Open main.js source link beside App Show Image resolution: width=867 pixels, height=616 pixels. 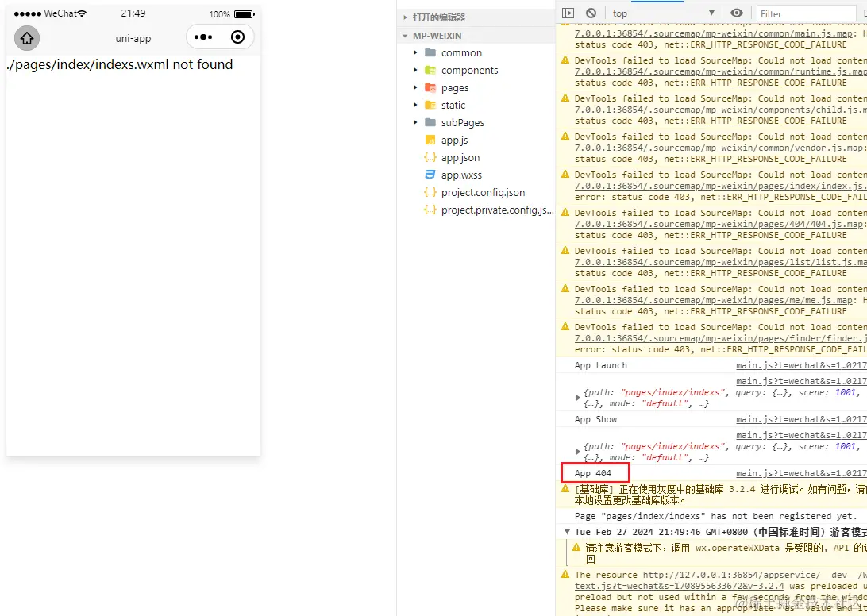coord(801,420)
